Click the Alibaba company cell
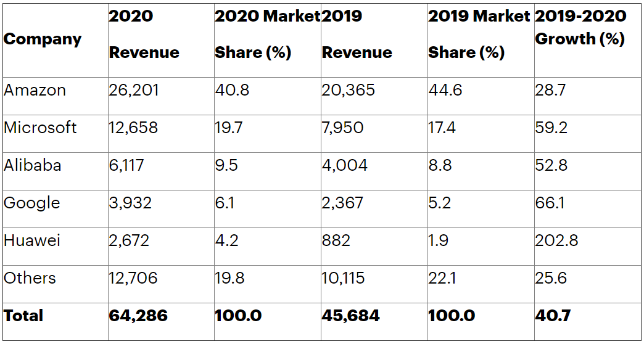 (x=33, y=165)
